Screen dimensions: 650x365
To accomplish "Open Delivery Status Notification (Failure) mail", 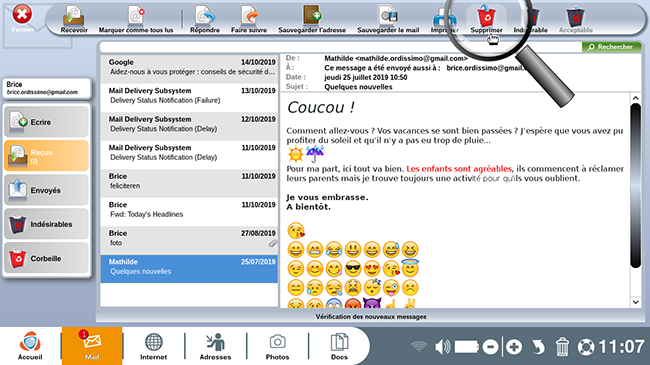I will tap(189, 96).
